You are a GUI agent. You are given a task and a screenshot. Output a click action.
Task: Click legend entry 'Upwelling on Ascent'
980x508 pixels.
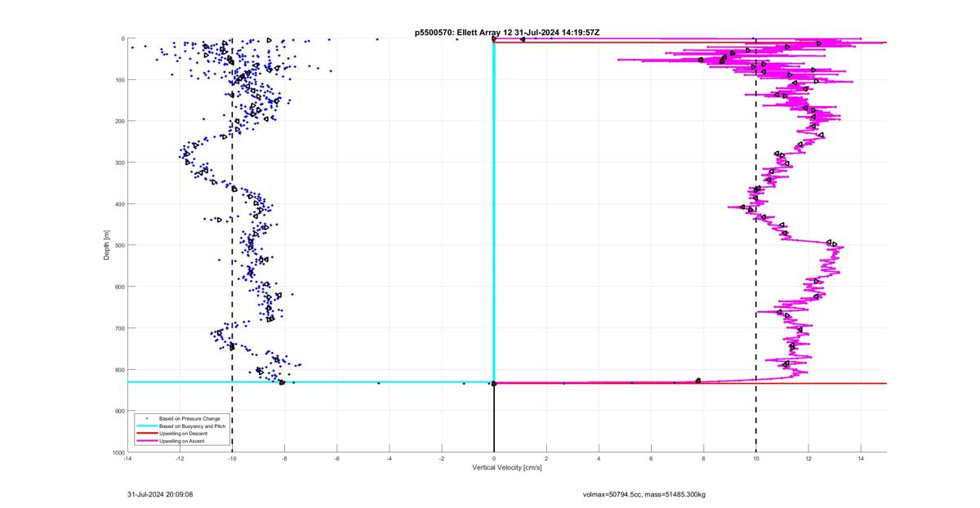tap(181, 441)
